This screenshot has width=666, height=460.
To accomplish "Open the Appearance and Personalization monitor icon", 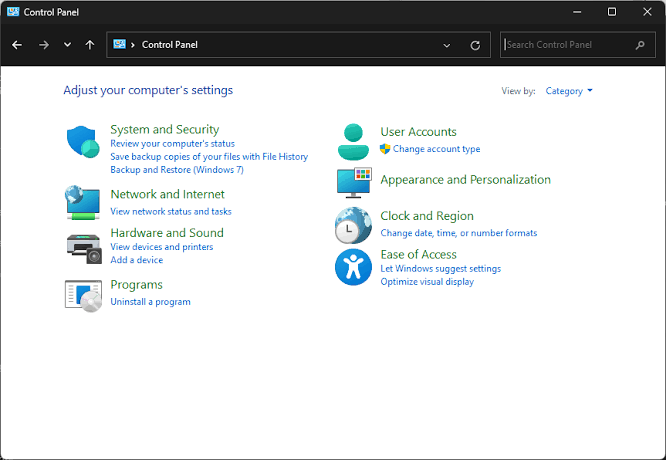I will 354,183.
